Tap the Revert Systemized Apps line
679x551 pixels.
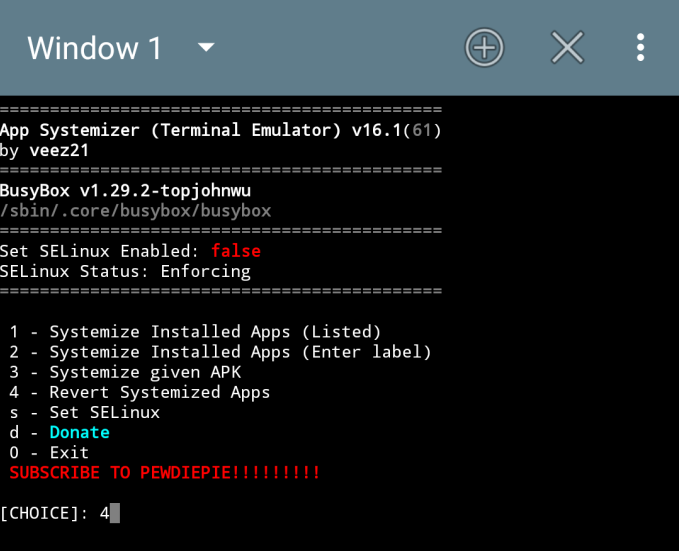click(x=139, y=392)
